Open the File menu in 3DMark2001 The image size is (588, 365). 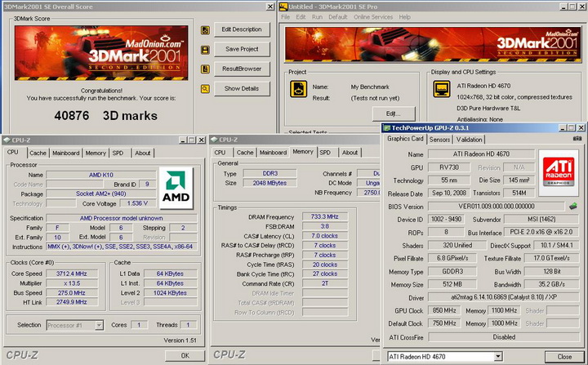pos(285,17)
